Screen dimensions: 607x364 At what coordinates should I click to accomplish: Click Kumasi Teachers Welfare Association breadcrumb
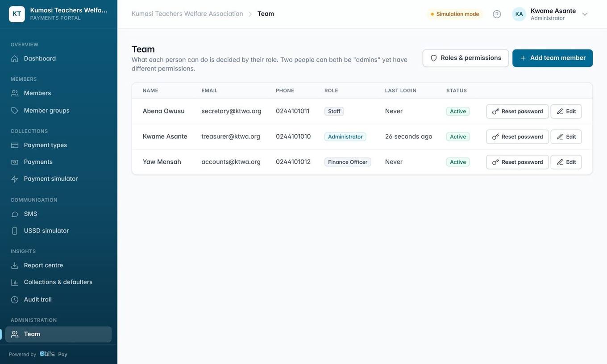tap(187, 14)
